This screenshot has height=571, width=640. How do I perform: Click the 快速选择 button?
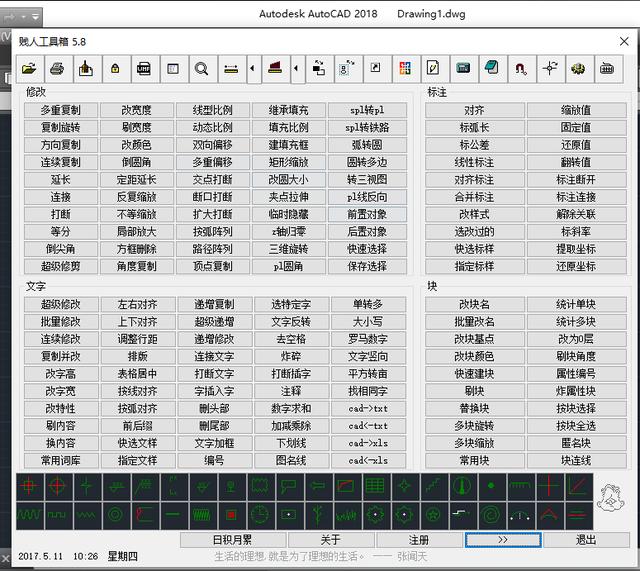pos(367,249)
